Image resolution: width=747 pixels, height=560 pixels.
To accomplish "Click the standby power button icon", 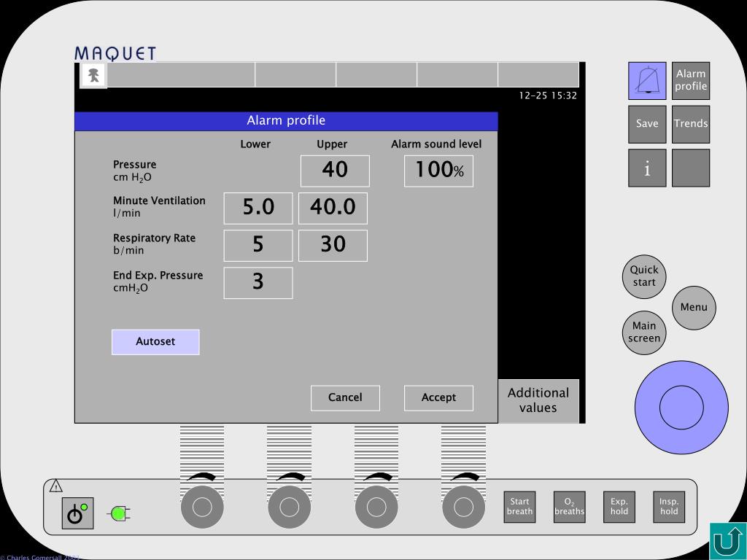I will tap(77, 513).
